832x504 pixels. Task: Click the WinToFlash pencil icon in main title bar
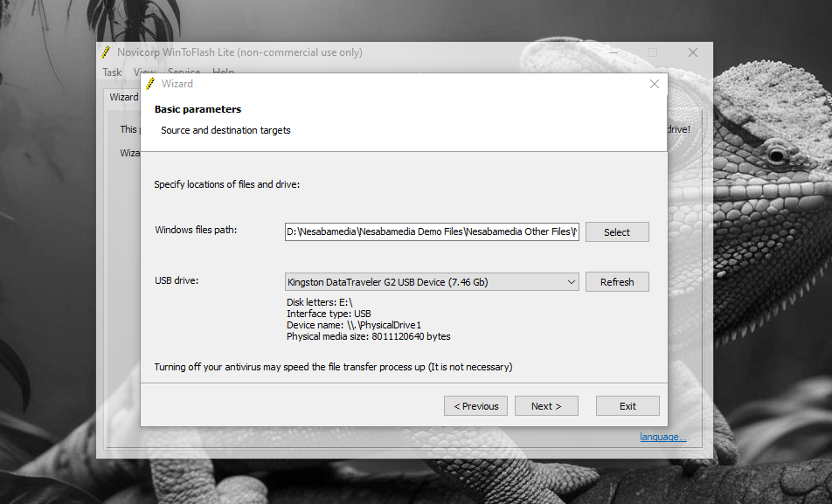pyautogui.click(x=106, y=52)
